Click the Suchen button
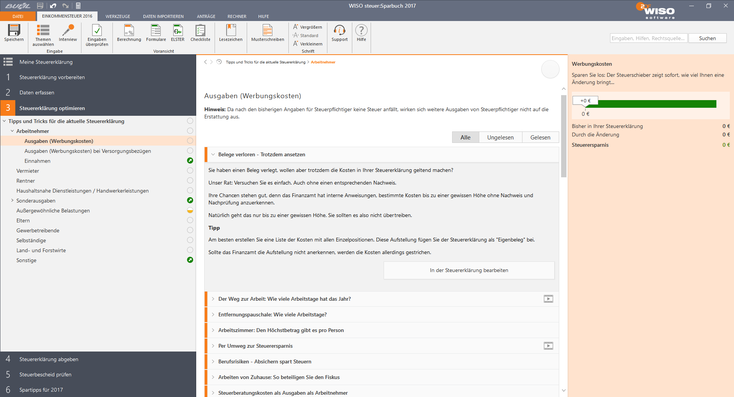Viewport: 734px width, 397px height. (x=707, y=38)
